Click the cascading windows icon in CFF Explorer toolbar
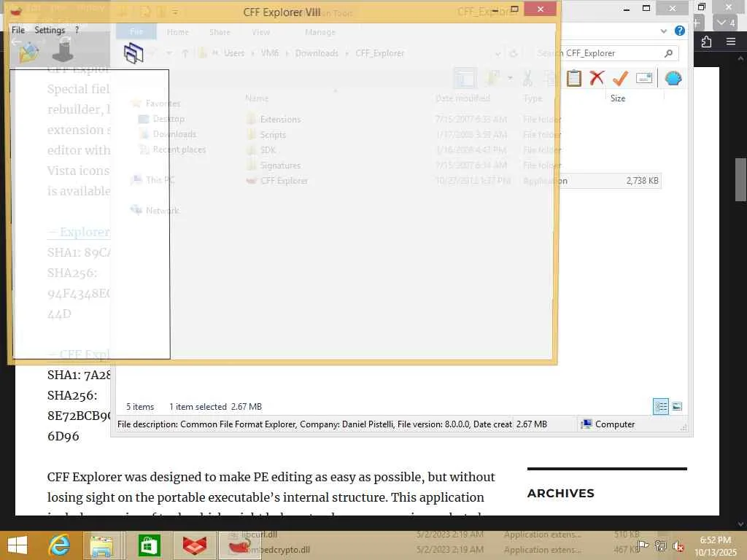This screenshot has width=747, height=560. [x=133, y=52]
